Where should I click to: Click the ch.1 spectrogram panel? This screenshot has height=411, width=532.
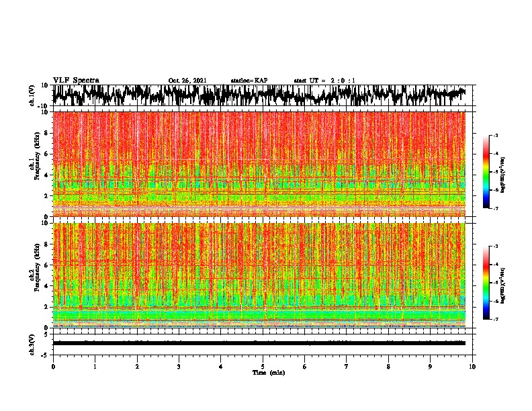259,164
